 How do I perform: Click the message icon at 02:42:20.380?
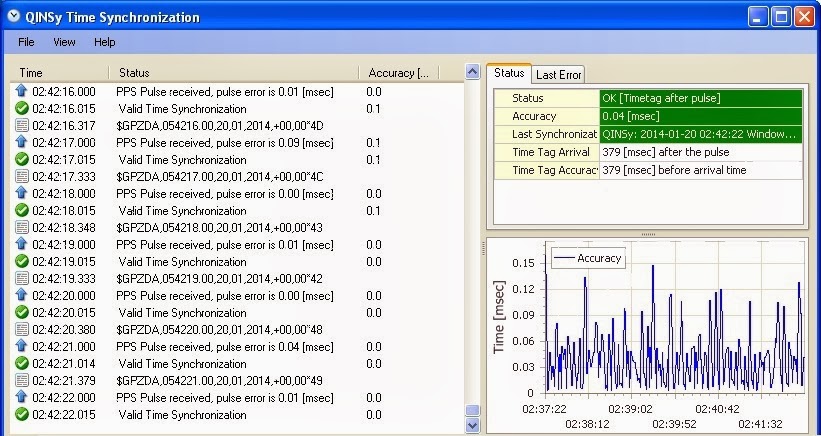coord(21,329)
